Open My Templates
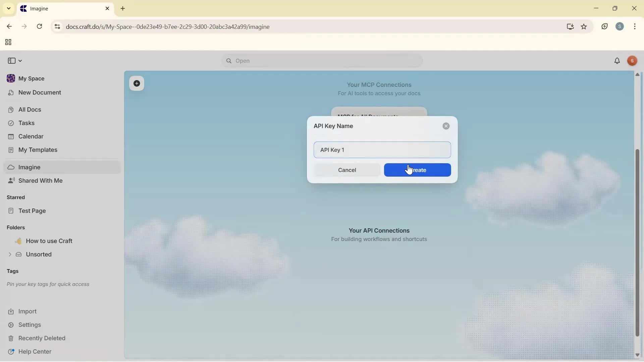The width and height of the screenshot is (644, 362). 37,150
